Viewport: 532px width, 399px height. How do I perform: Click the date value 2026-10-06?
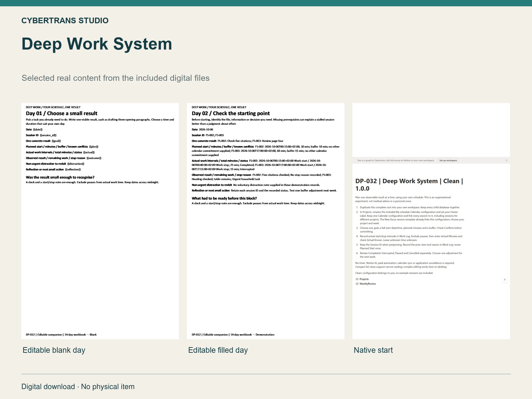coord(206,130)
